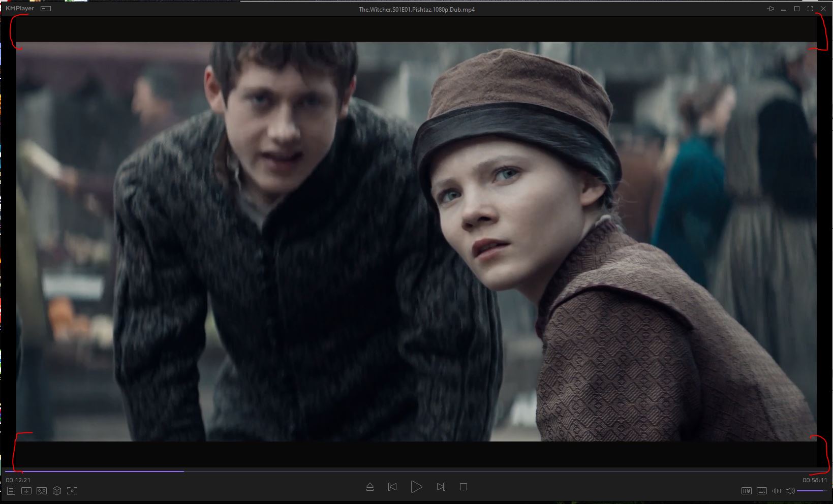
Task: Open the KMPlayer main menu logo
Action: pos(20,9)
